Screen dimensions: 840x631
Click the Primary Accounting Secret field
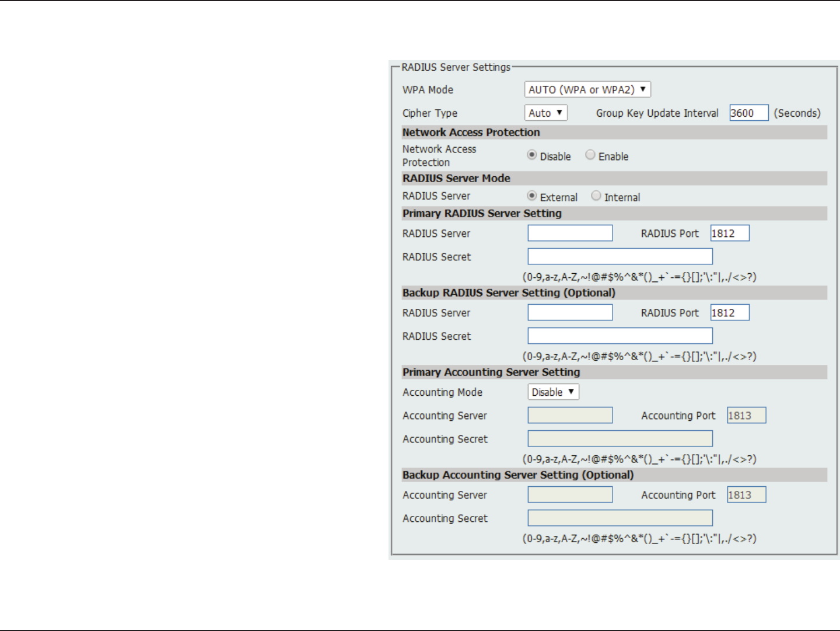pos(620,438)
